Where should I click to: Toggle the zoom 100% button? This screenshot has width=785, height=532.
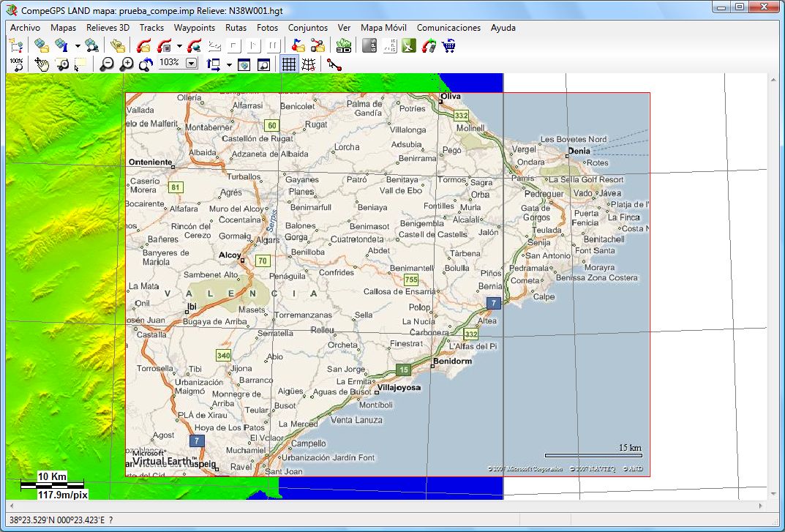click(x=16, y=64)
